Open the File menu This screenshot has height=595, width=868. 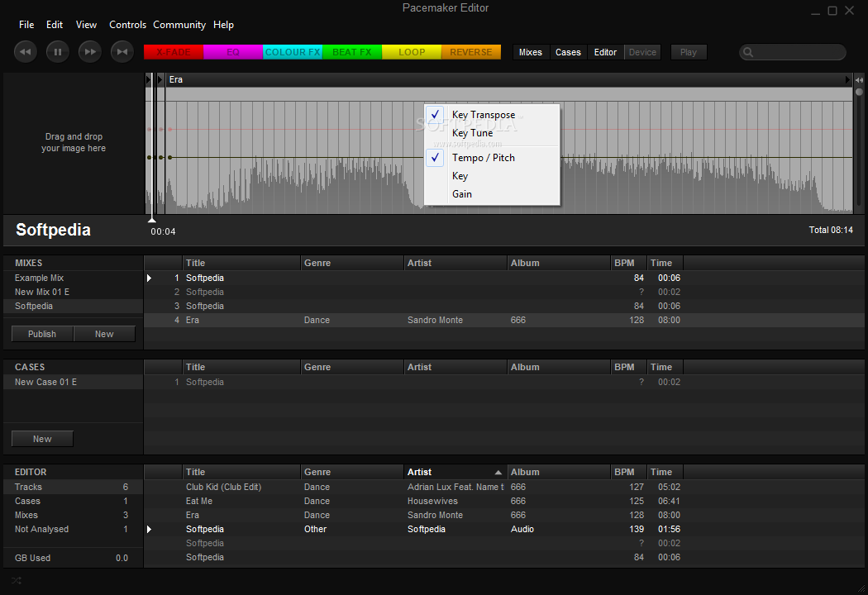[26, 25]
